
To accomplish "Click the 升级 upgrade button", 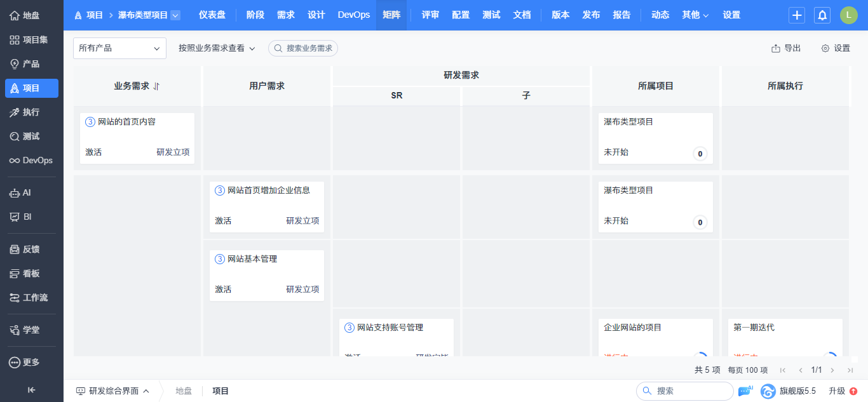I will pos(843,391).
